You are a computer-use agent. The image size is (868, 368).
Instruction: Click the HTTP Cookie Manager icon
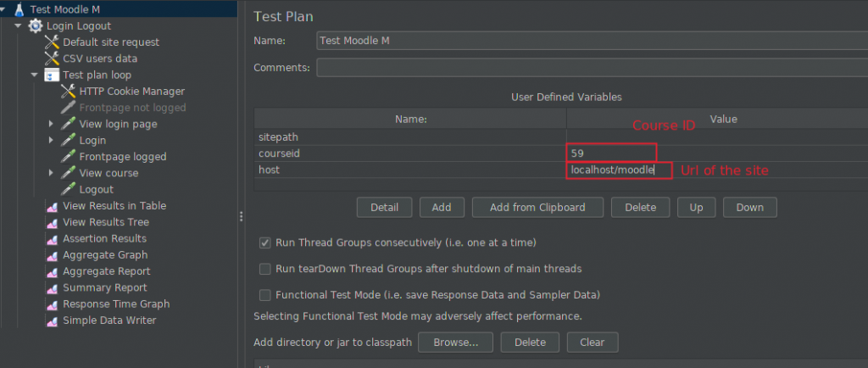click(x=68, y=92)
